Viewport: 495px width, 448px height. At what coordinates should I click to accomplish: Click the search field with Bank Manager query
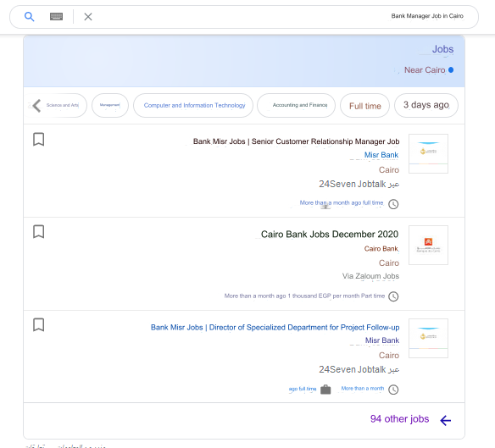244,17
